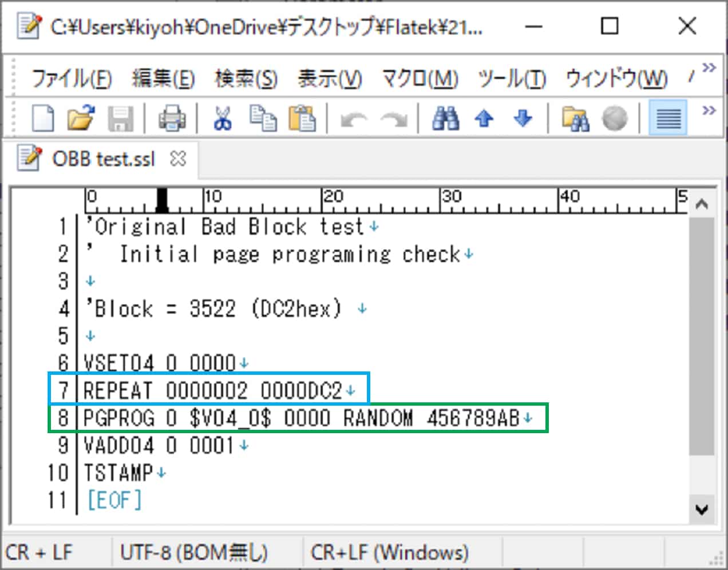
Task: Select the OBB test.ssl tab
Action: click(x=103, y=159)
